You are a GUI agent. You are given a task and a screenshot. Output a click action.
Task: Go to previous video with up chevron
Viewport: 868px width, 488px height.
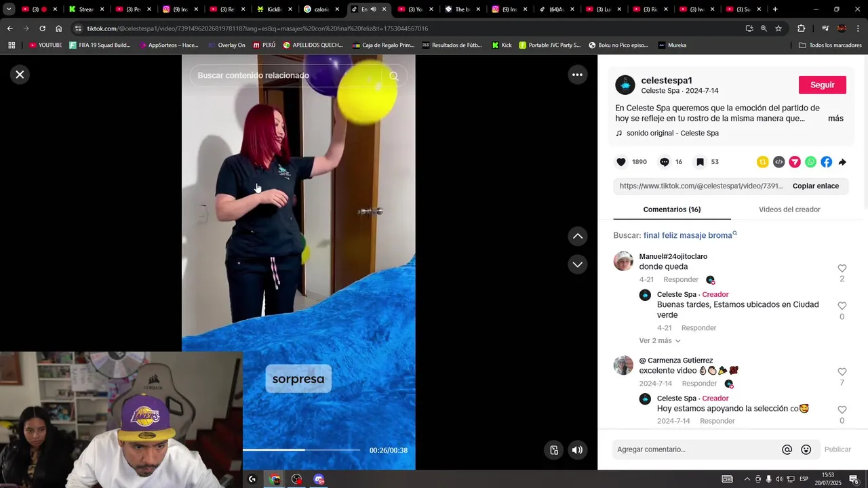pos(577,236)
